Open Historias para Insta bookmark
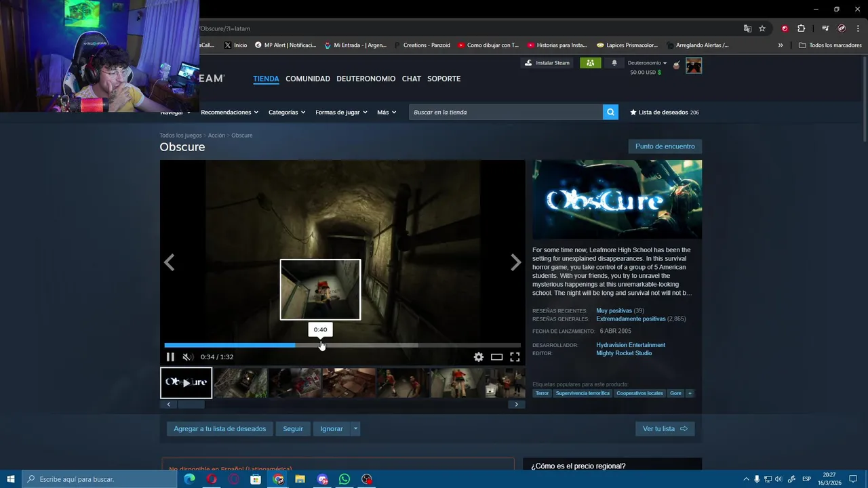 (557, 45)
